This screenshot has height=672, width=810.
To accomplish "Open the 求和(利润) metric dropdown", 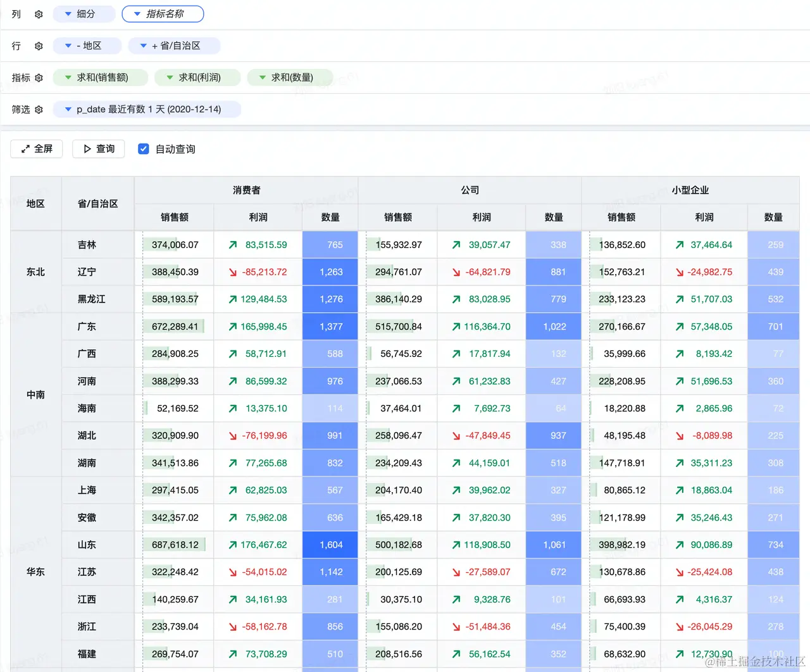I will (x=198, y=77).
